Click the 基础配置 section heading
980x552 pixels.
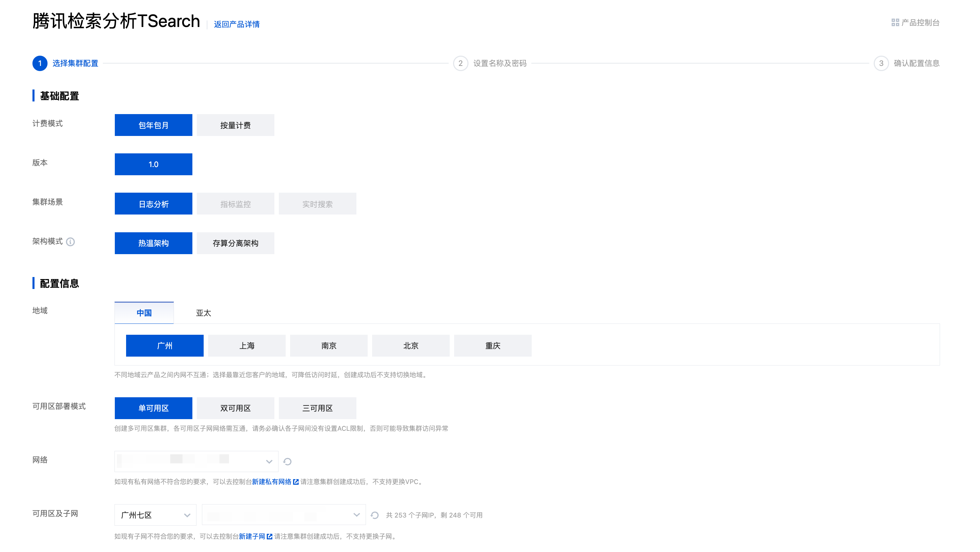tap(59, 96)
